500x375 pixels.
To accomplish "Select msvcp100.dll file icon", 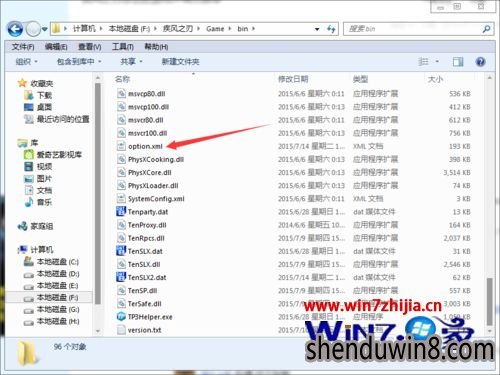I will (x=121, y=107).
